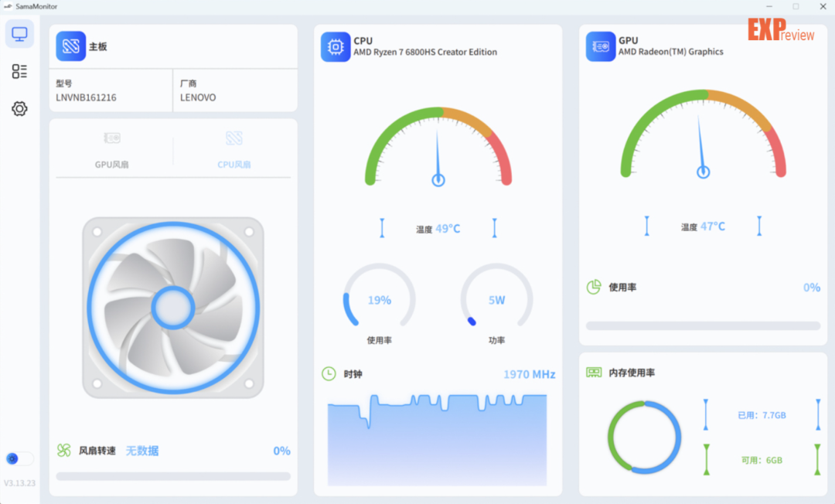The width and height of the screenshot is (835, 504).
Task: Minimize the SamaMonitor window
Action: (769, 6)
